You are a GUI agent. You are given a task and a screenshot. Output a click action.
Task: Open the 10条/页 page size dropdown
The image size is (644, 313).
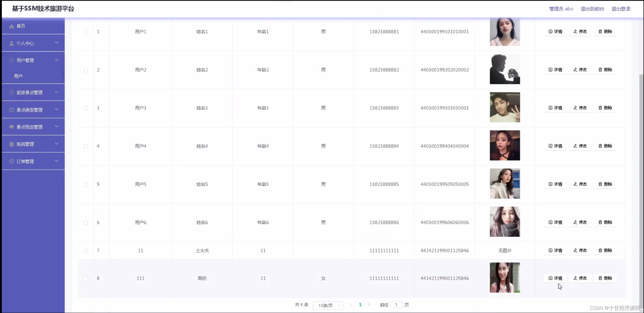328,305
